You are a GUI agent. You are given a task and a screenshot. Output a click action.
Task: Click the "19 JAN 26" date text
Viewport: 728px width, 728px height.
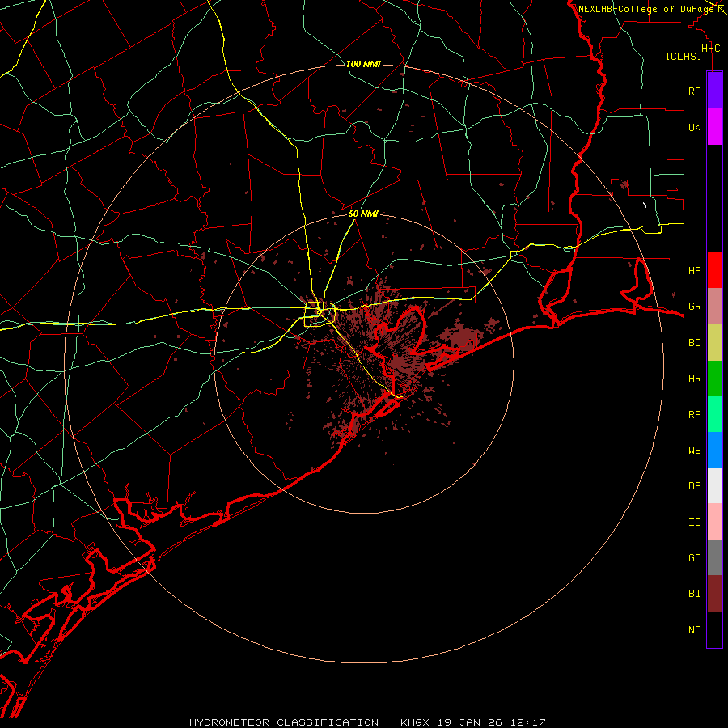(x=470, y=722)
